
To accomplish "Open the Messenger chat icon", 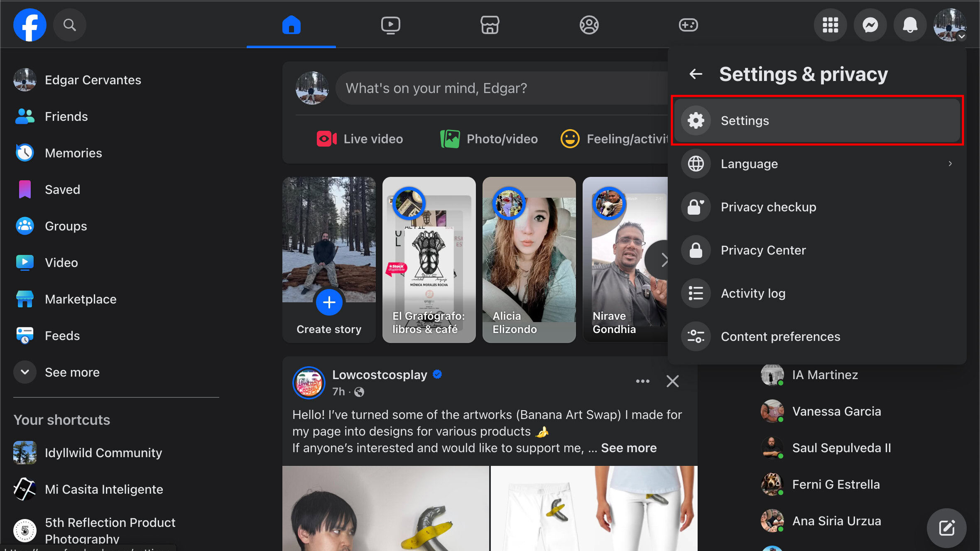I will pyautogui.click(x=870, y=25).
